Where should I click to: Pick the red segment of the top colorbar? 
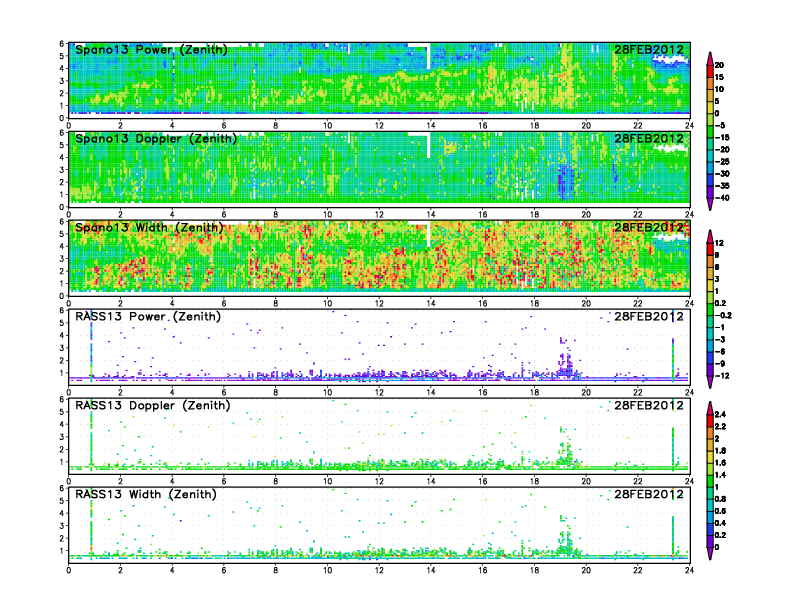[x=710, y=71]
